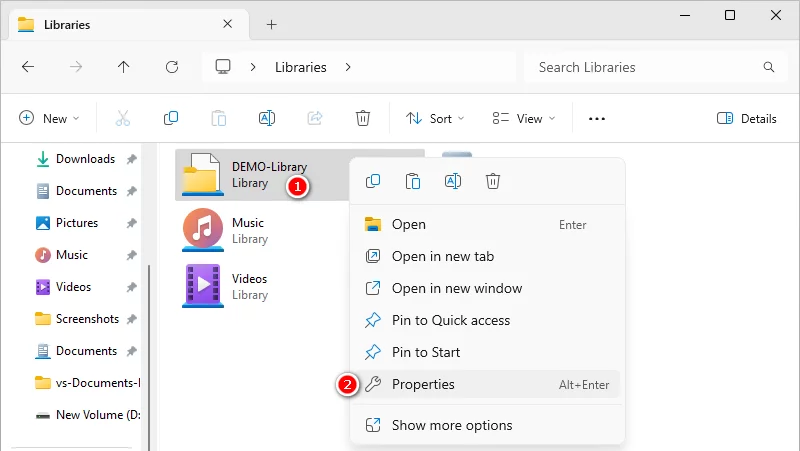Expand chevron after Libraries in address bar
The height and width of the screenshot is (451, 800).
point(348,67)
